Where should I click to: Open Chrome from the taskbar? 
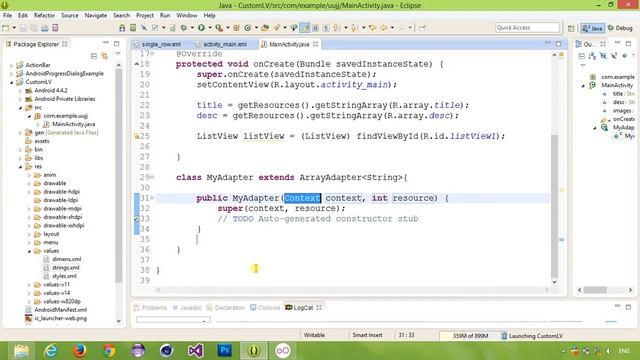click(x=109, y=351)
